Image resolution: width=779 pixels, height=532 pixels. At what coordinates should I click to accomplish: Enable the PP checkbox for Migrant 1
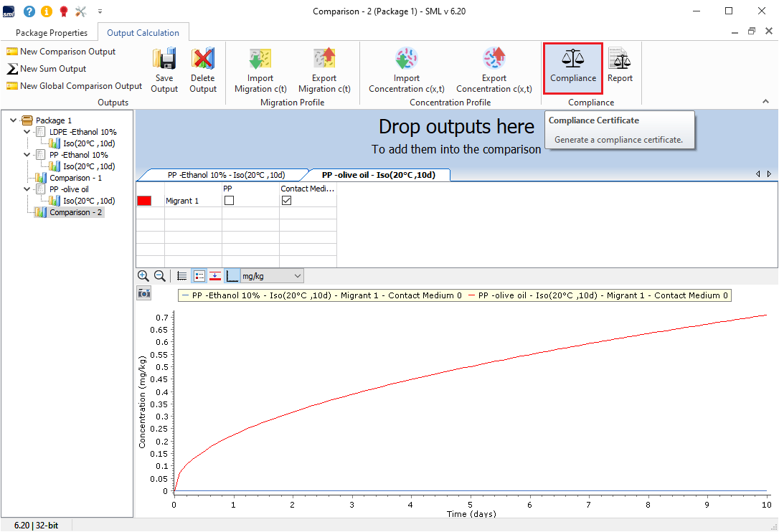click(229, 201)
